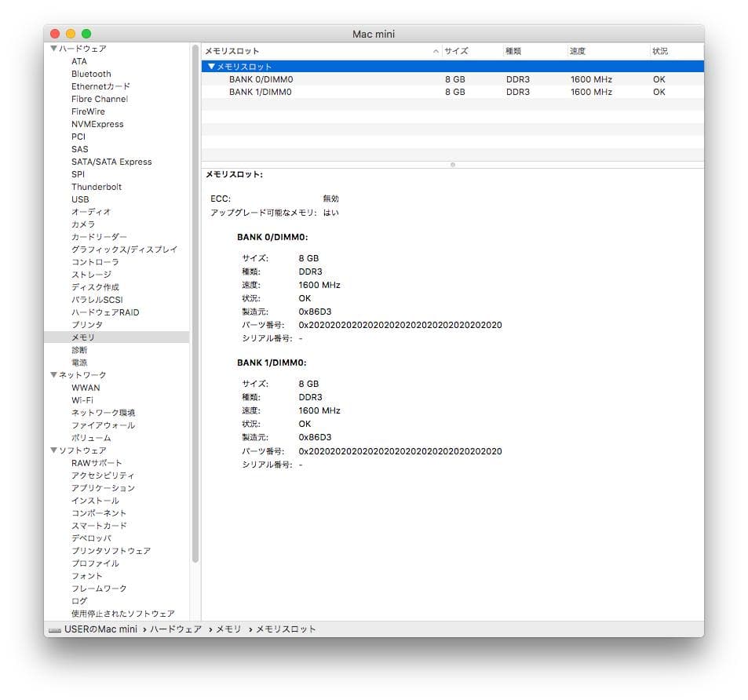This screenshot has width=748, height=700.
Task: Click メモリ in the bottom path bar
Action: click(x=228, y=629)
